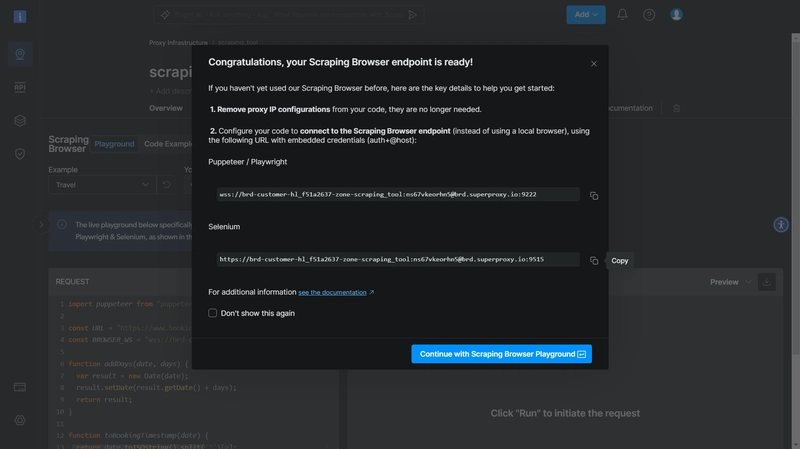Open the Travel example dropdown

102,185
